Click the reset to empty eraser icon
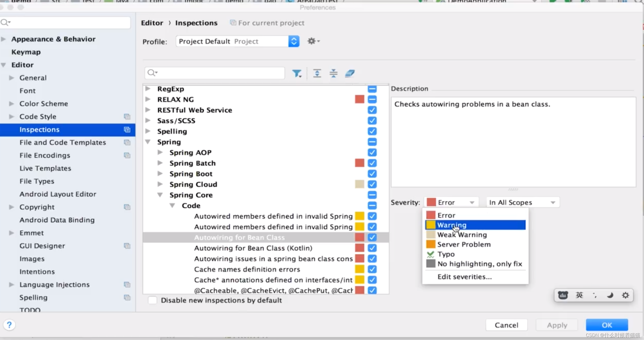Screen dimensions: 644x340 point(350,74)
